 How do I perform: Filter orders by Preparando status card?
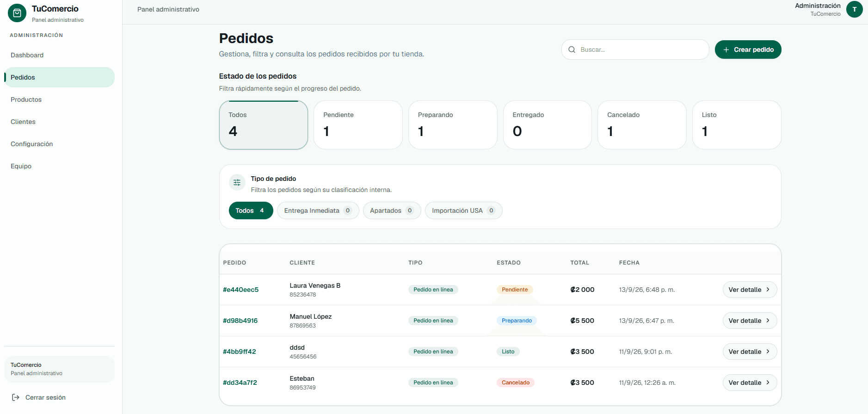[453, 125]
